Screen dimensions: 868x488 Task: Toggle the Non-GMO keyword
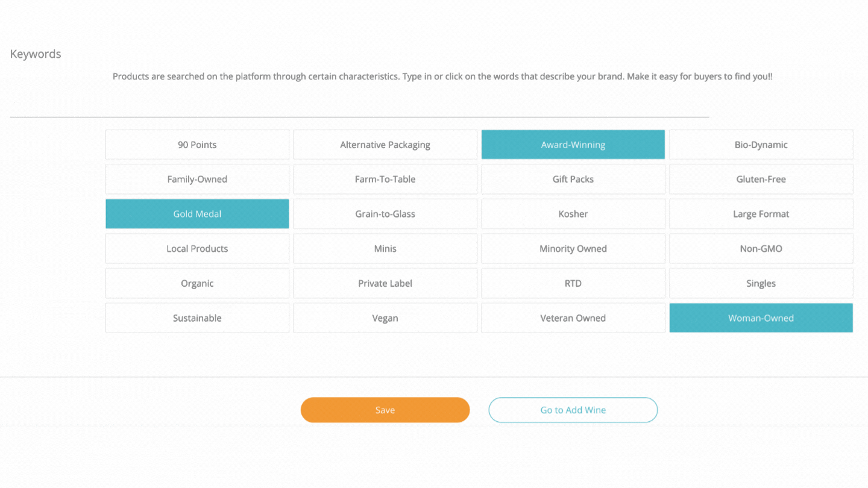(761, 248)
